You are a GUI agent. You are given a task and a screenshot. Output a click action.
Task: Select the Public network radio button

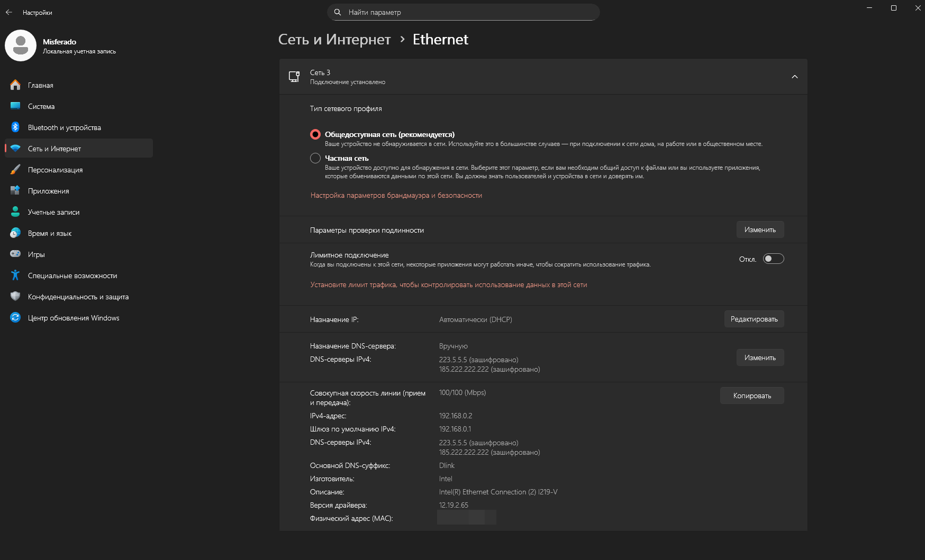pyautogui.click(x=315, y=134)
